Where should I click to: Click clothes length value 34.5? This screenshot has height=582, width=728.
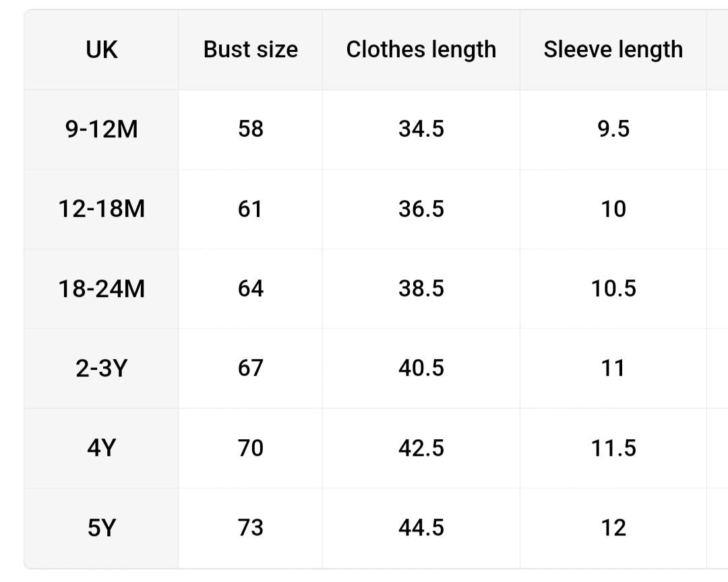pos(421,129)
